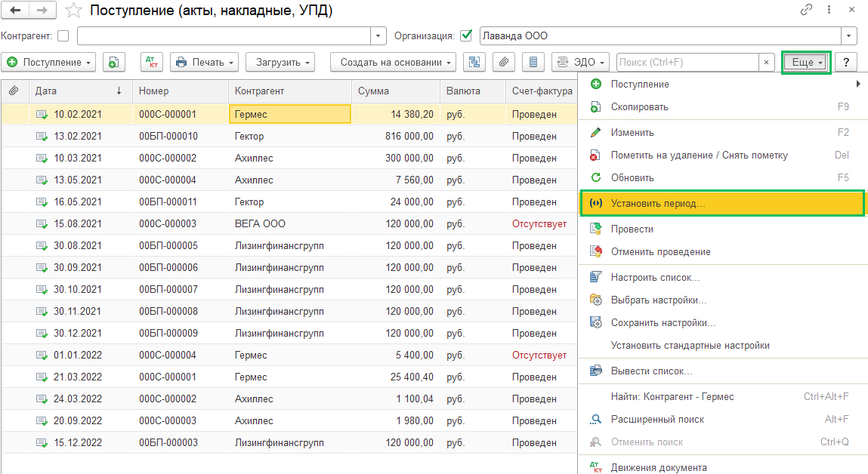This screenshot has height=474, width=868.
Task: Clear the search field with X
Action: [x=767, y=63]
